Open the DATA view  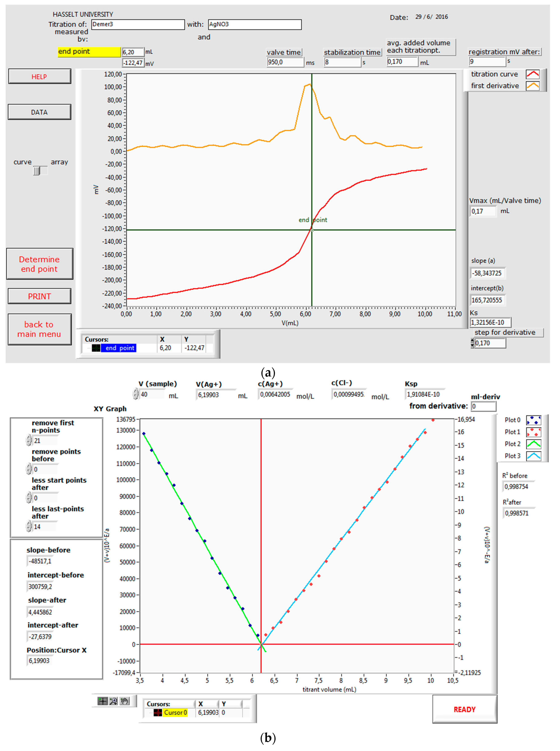pyautogui.click(x=39, y=112)
